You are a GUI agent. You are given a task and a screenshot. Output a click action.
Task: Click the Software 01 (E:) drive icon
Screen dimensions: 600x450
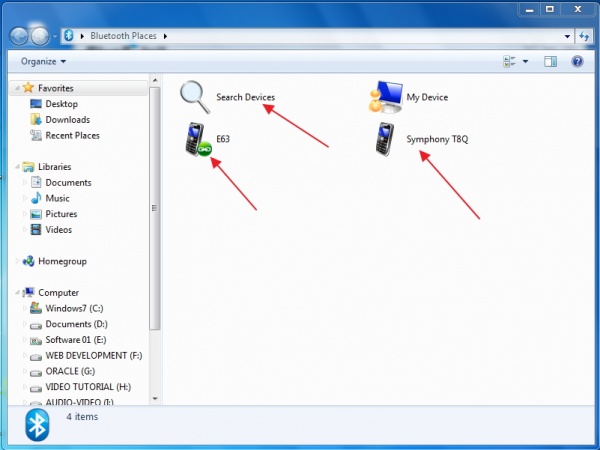36,340
